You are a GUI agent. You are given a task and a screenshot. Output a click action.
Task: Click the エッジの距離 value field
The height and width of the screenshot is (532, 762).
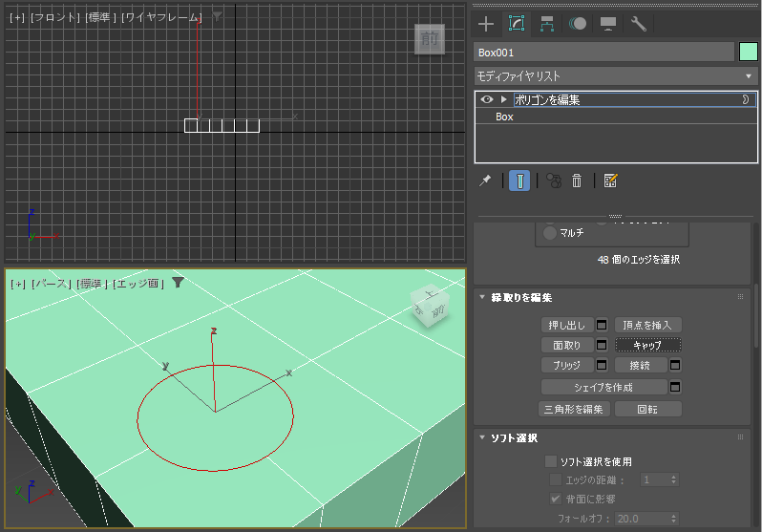(655, 480)
